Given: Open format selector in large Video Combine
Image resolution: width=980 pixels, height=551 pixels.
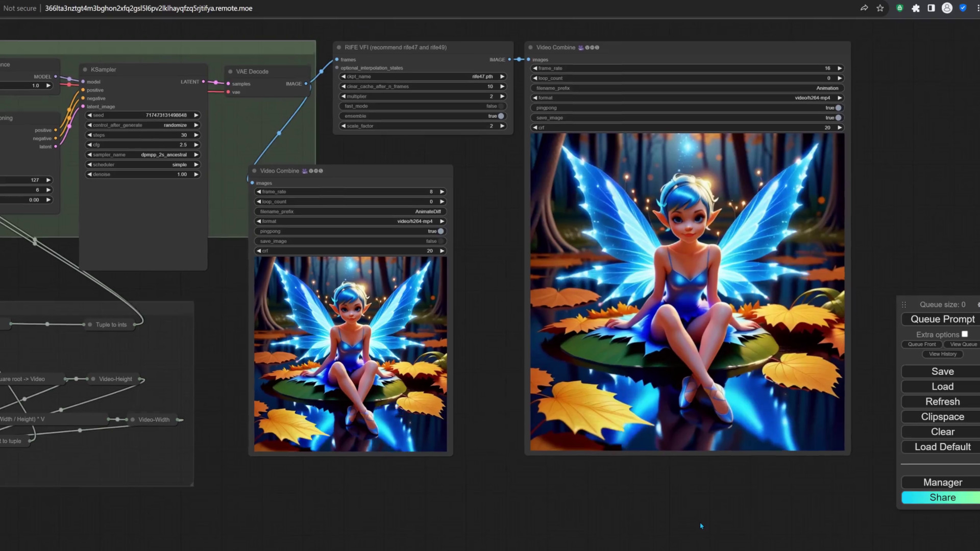Looking at the screenshot, I should (687, 98).
